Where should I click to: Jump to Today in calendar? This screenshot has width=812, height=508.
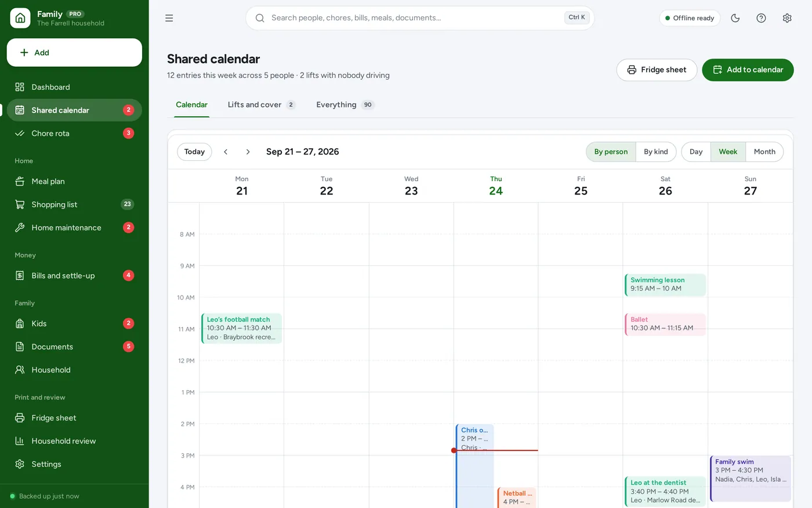coord(194,152)
